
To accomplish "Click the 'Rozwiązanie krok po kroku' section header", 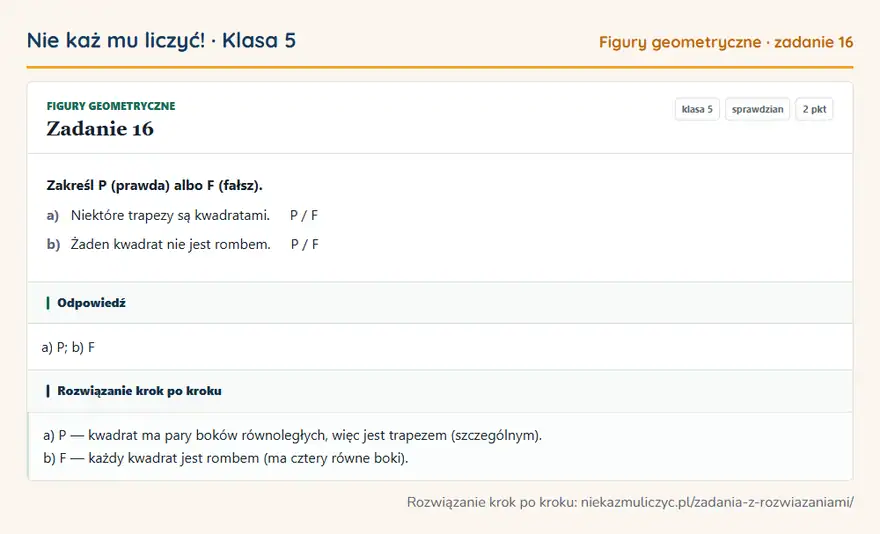I will click(440, 391).
